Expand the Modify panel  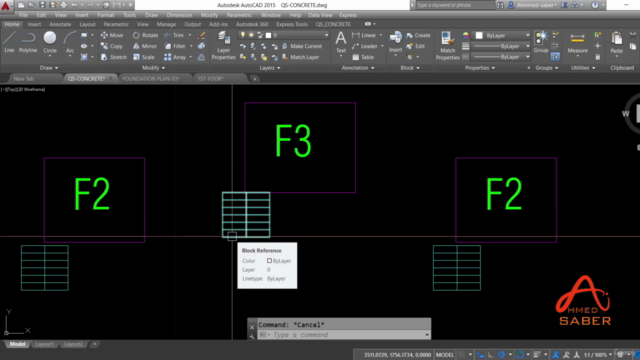(x=153, y=68)
